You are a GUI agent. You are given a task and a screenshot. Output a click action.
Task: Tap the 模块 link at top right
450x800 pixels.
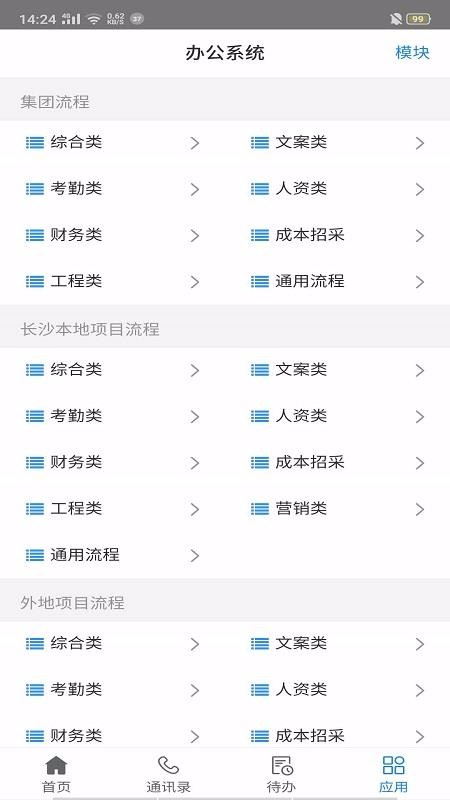(412, 53)
